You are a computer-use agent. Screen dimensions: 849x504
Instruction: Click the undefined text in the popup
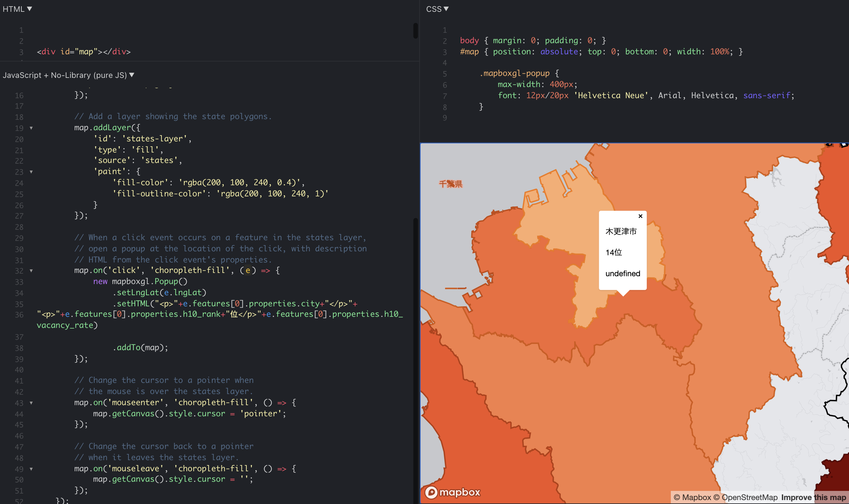[x=623, y=273]
